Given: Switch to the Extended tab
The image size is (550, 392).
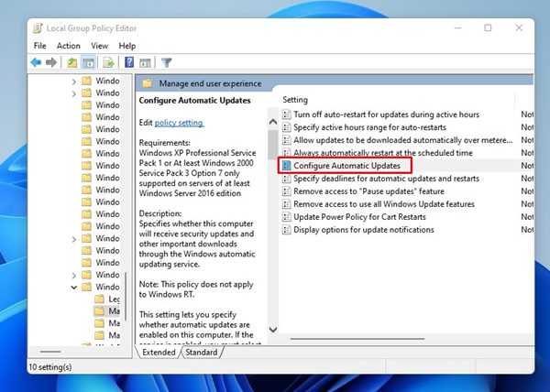Looking at the screenshot, I should [159, 353].
